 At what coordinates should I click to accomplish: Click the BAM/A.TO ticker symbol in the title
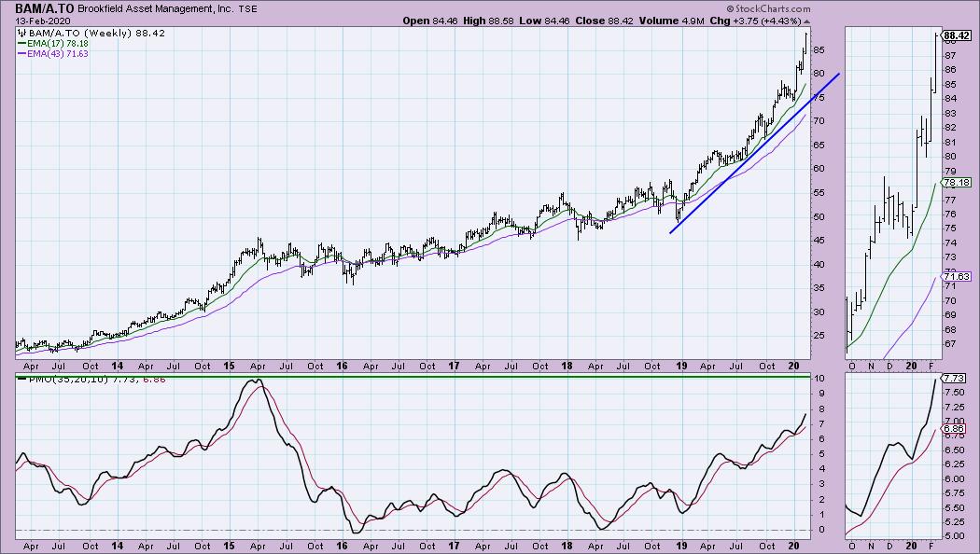pyautogui.click(x=45, y=8)
